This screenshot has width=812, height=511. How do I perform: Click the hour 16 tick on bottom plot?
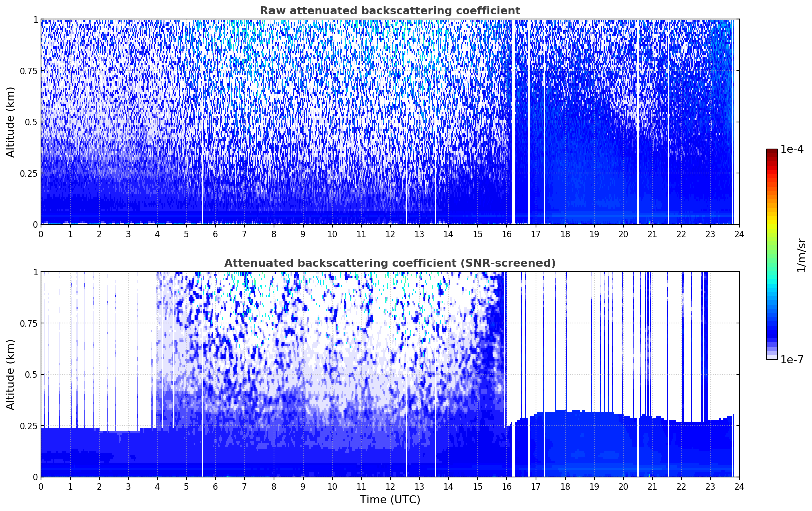click(506, 487)
